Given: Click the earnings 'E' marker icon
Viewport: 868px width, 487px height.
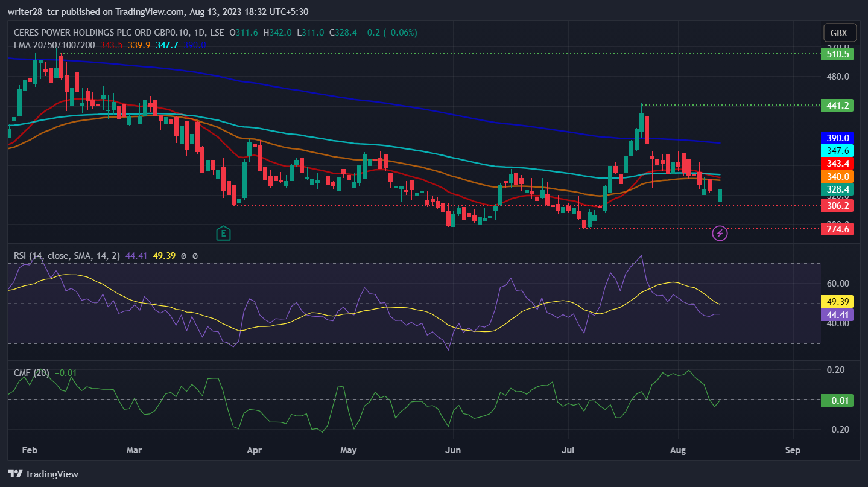Looking at the screenshot, I should 224,232.
